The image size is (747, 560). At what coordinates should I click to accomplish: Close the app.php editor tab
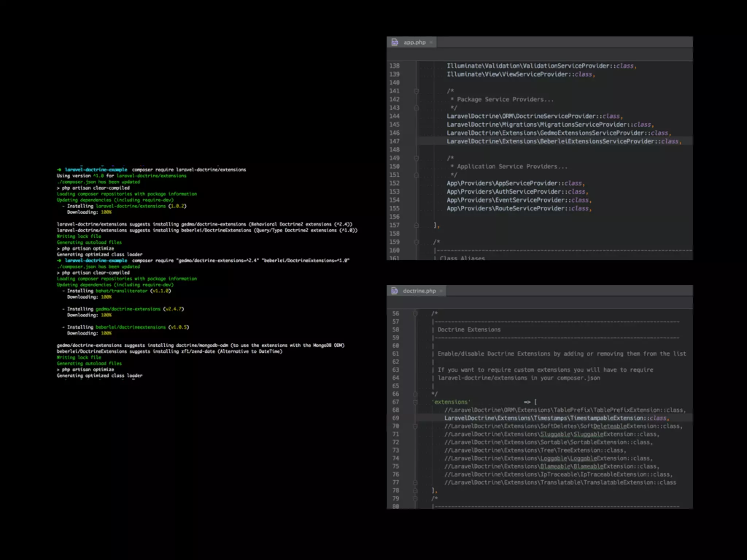431,43
